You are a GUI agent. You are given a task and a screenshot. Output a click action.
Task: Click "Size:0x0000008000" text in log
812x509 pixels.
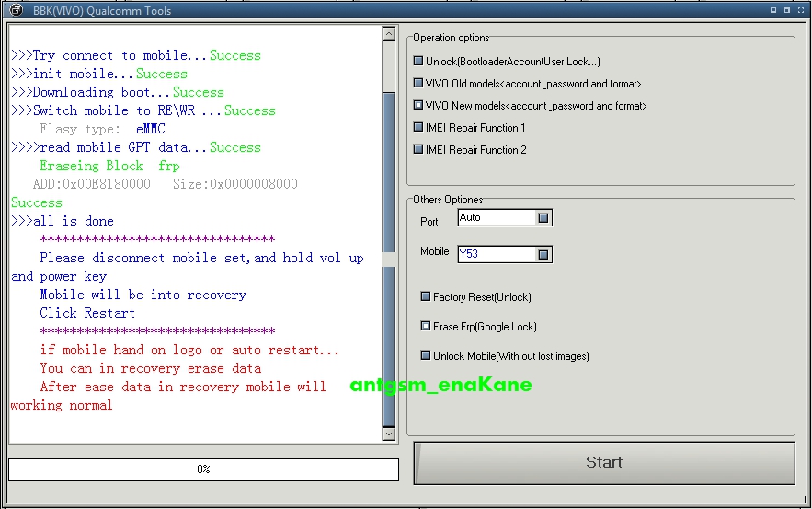235,184
